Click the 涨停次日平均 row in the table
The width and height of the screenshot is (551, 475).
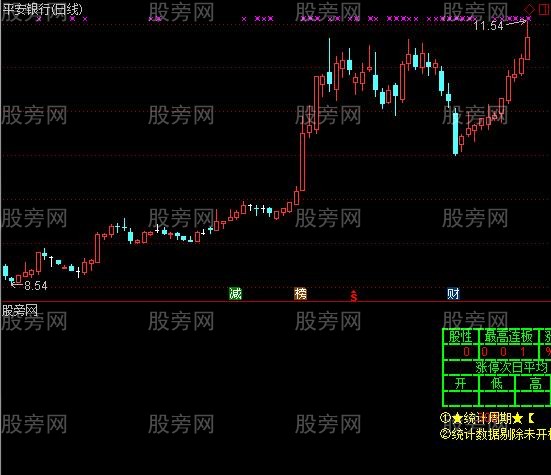(x=497, y=367)
